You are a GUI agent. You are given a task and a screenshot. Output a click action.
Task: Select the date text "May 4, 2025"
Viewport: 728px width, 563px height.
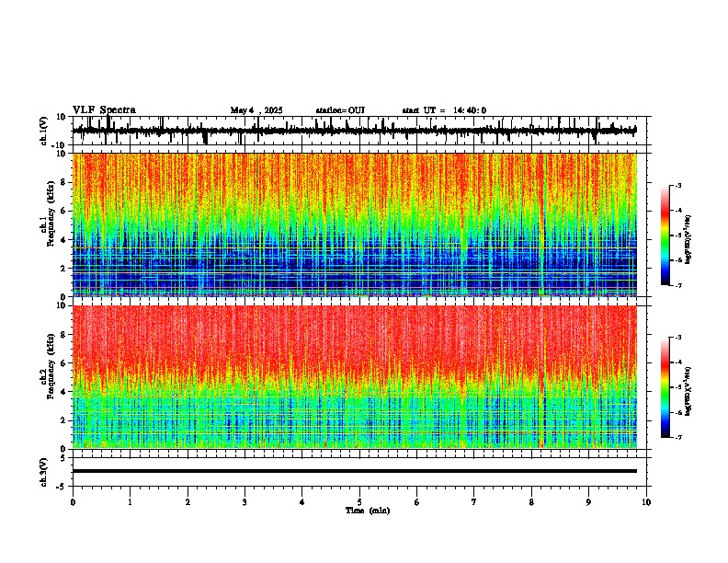click(x=256, y=110)
